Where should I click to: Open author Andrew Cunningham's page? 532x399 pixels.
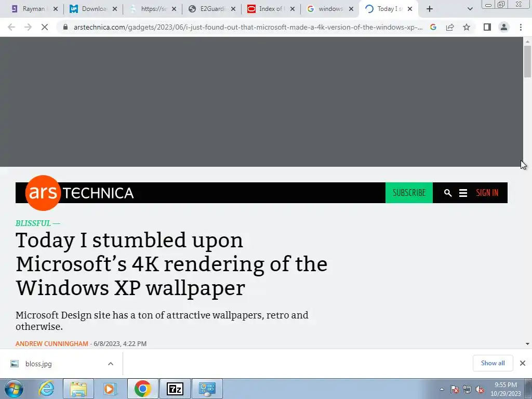(51, 344)
